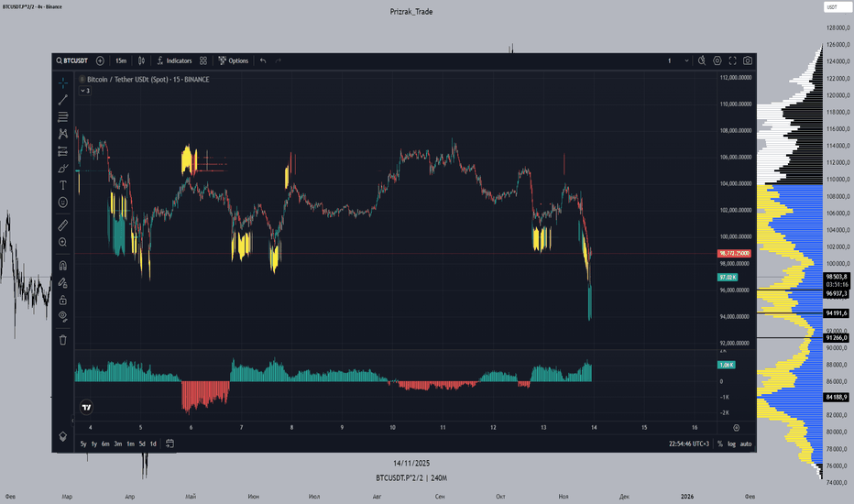Toggle hide all drawings eye icon
The image size is (854, 504).
pyautogui.click(x=62, y=316)
